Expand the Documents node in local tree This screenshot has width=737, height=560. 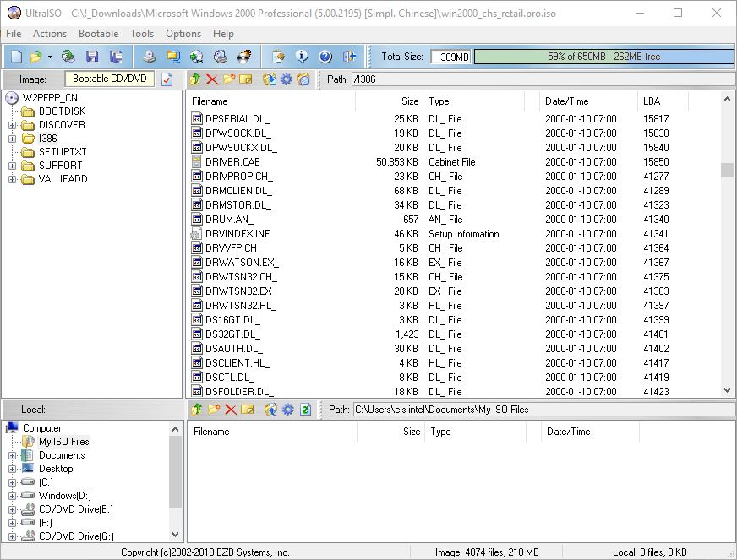click(x=13, y=455)
